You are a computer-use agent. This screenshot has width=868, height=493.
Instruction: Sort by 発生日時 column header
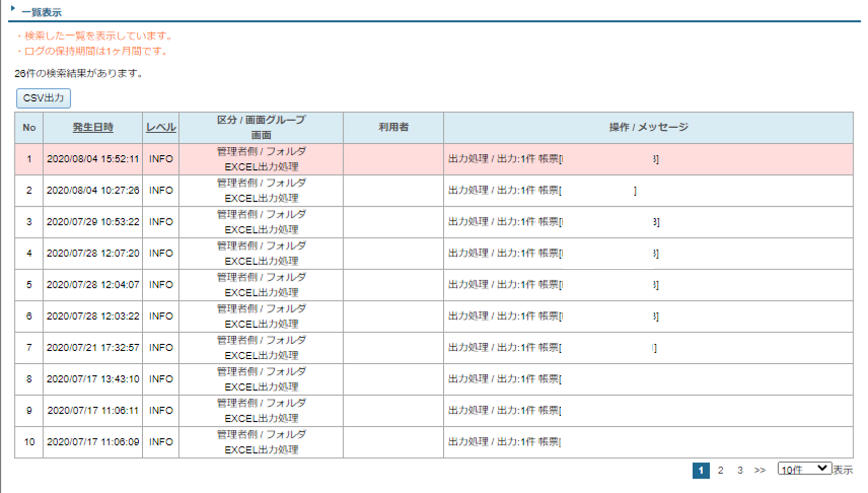tap(93, 127)
